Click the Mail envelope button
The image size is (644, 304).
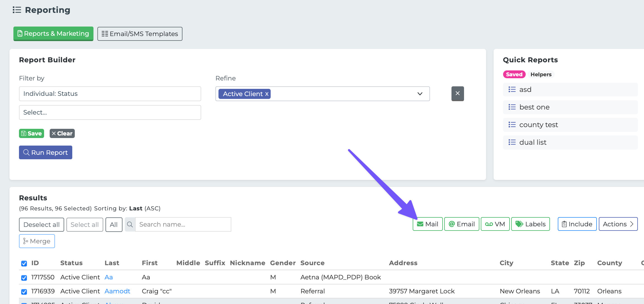(427, 224)
